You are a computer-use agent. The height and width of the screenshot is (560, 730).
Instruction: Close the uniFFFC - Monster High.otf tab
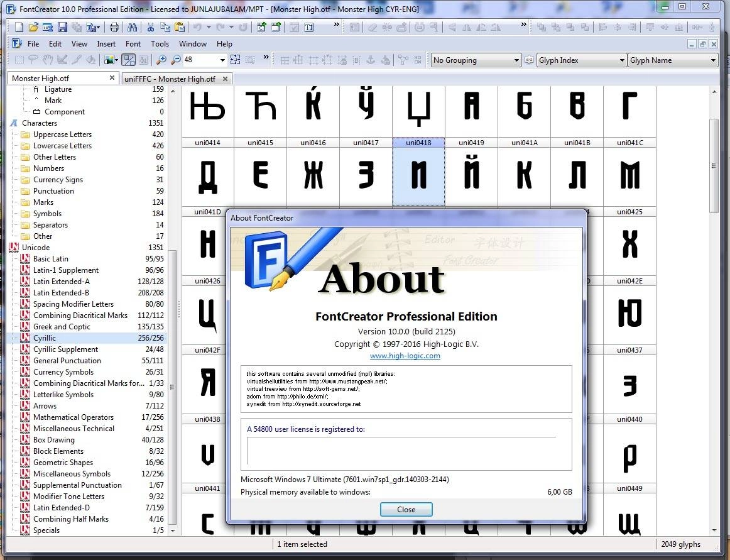226,79
